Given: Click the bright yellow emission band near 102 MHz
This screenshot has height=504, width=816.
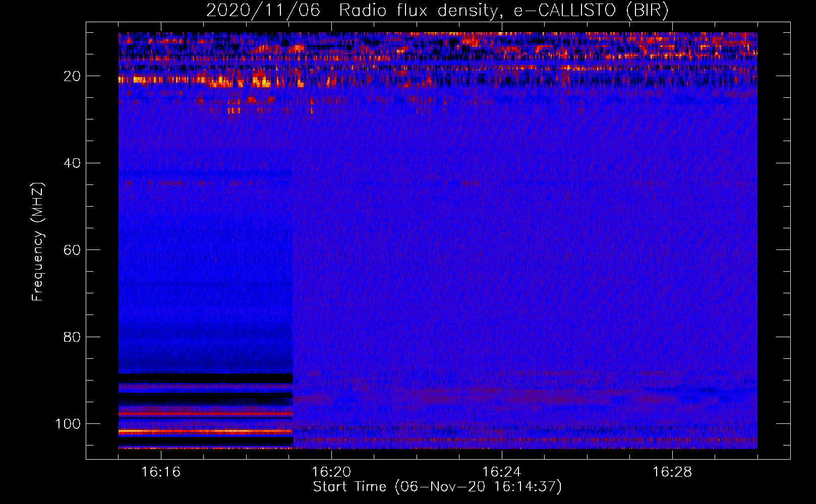Looking at the screenshot, I should 205,431.
